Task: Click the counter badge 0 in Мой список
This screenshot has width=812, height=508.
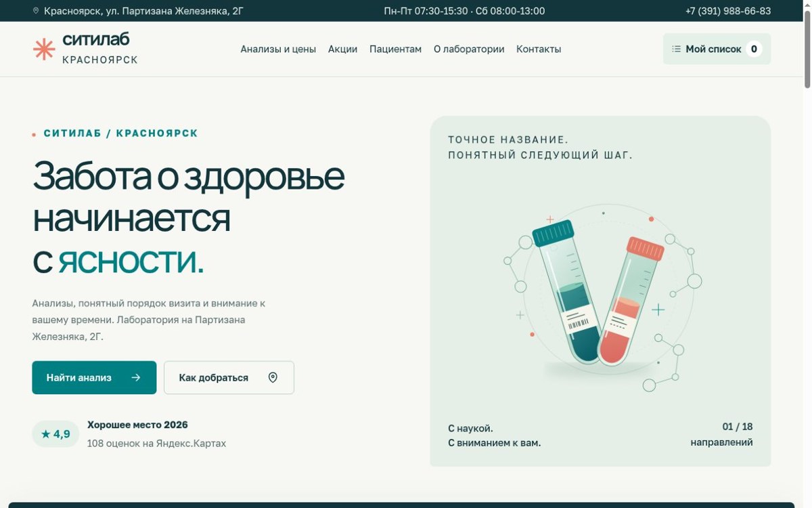Action: click(754, 49)
